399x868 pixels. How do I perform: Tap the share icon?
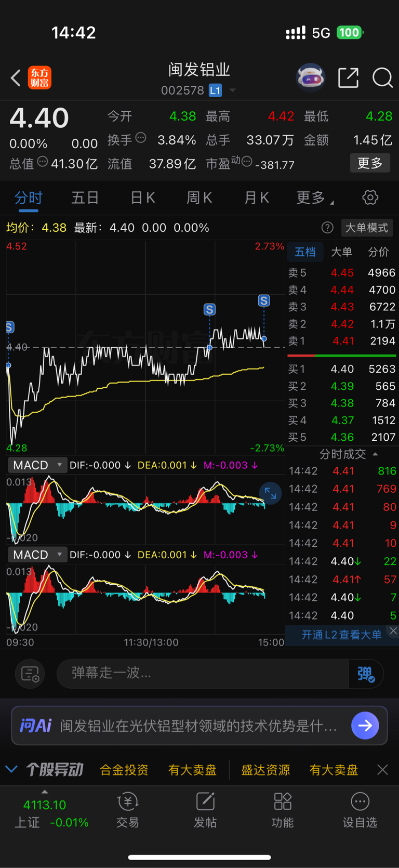coord(348,78)
